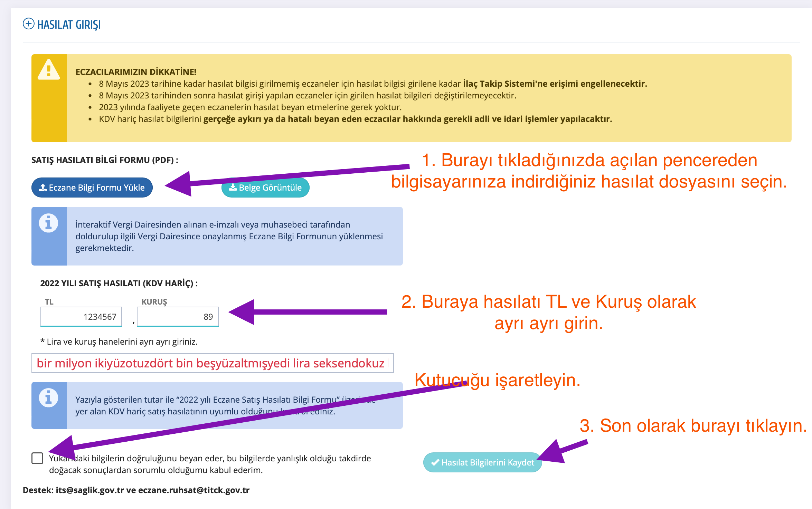Image resolution: width=812 pixels, height=509 pixels.
Task: Click the checkmark icon on Hasılat Bilgilerini Kaydet
Action: pyautogui.click(x=435, y=462)
